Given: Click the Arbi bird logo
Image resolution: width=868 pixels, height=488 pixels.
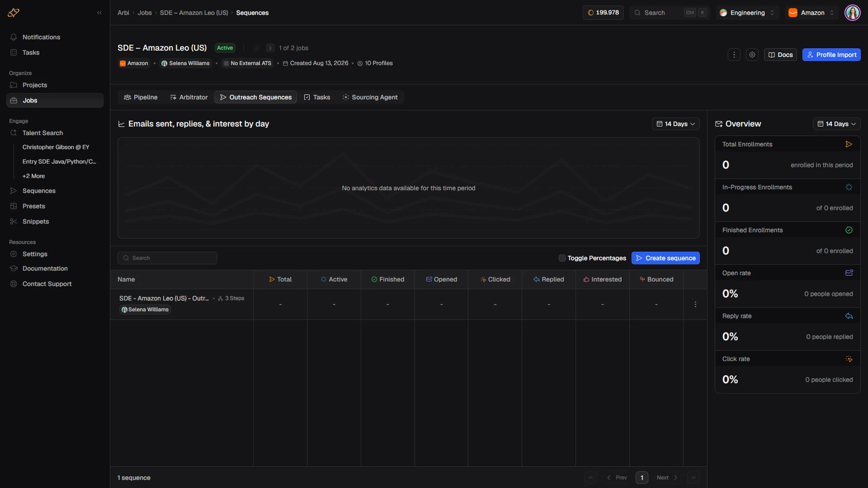Looking at the screenshot, I should point(14,13).
